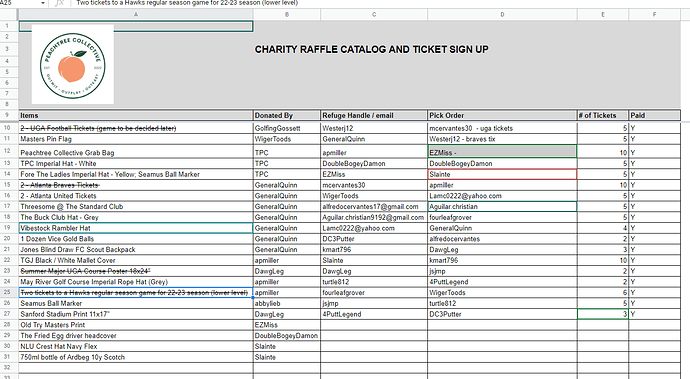690x379 pixels.
Task: Click the 'abbylieb' donor cell
Action: tap(287, 303)
